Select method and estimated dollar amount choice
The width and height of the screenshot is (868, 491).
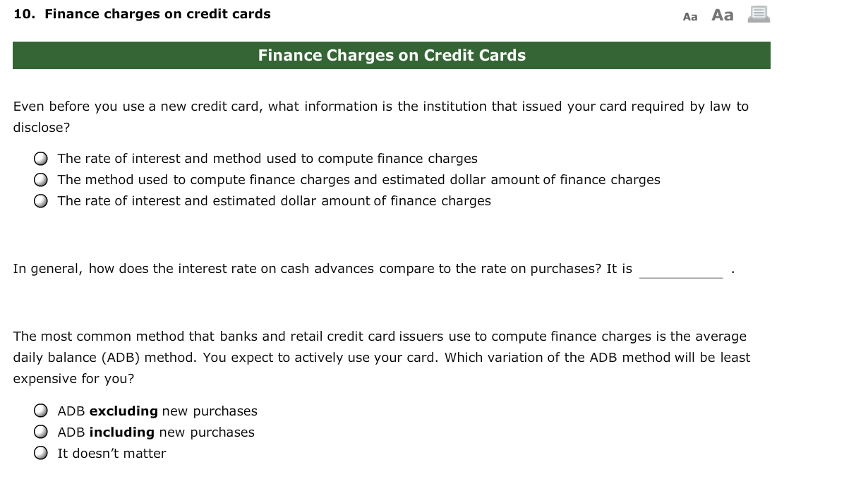pyautogui.click(x=41, y=179)
